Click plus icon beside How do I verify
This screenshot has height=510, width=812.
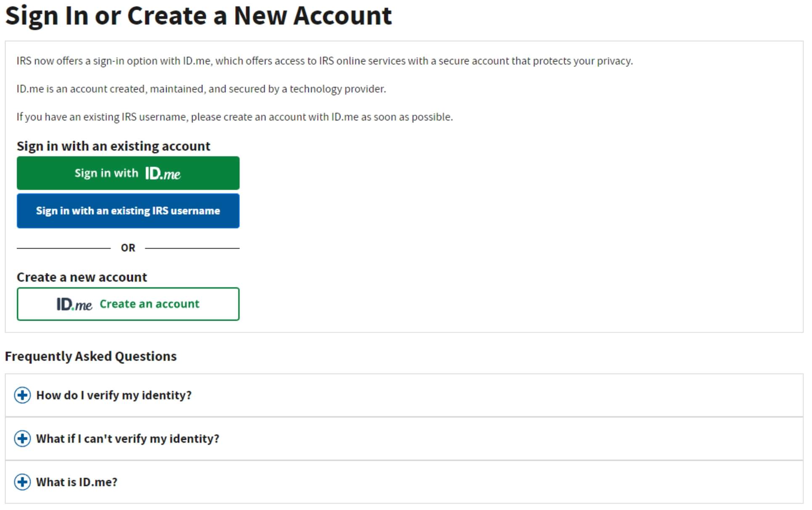click(22, 395)
